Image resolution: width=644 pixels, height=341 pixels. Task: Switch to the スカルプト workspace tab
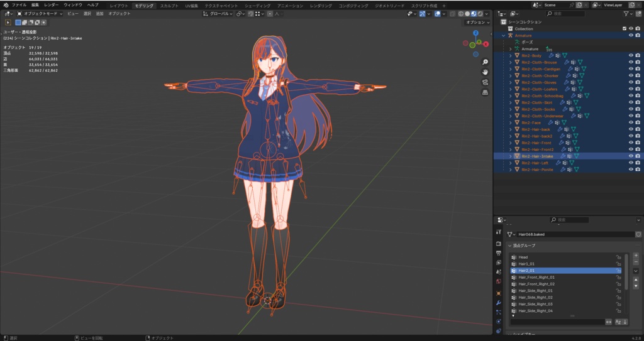pos(169,6)
